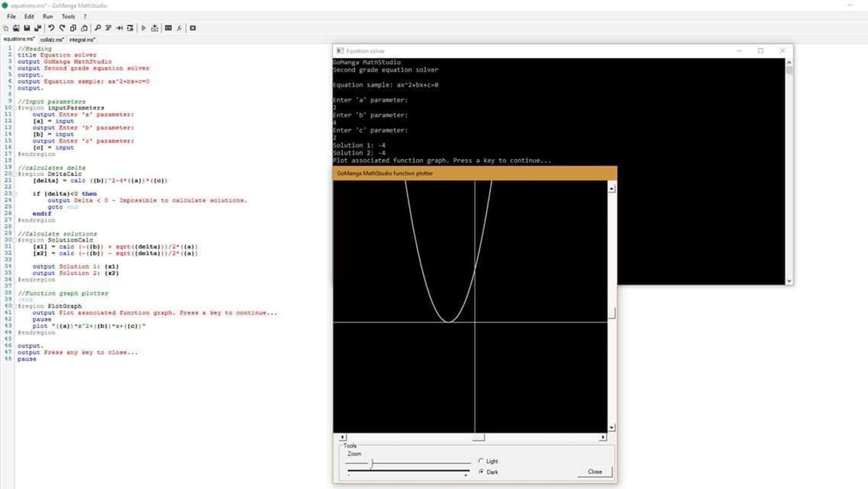Select the Dark theme radio button

coord(481,472)
